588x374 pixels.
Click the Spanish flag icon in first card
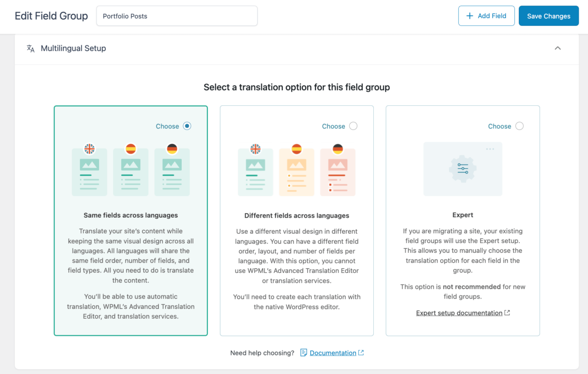[x=131, y=148]
